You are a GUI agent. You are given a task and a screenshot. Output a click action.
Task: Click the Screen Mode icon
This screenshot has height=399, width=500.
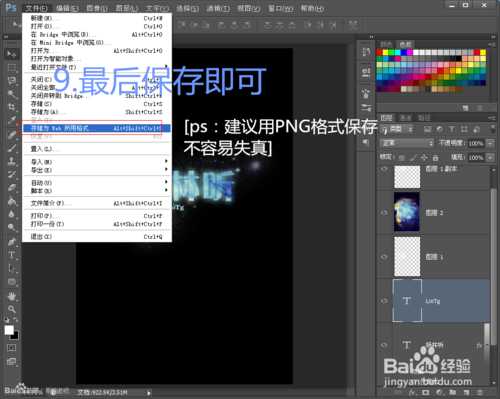click(x=11, y=361)
